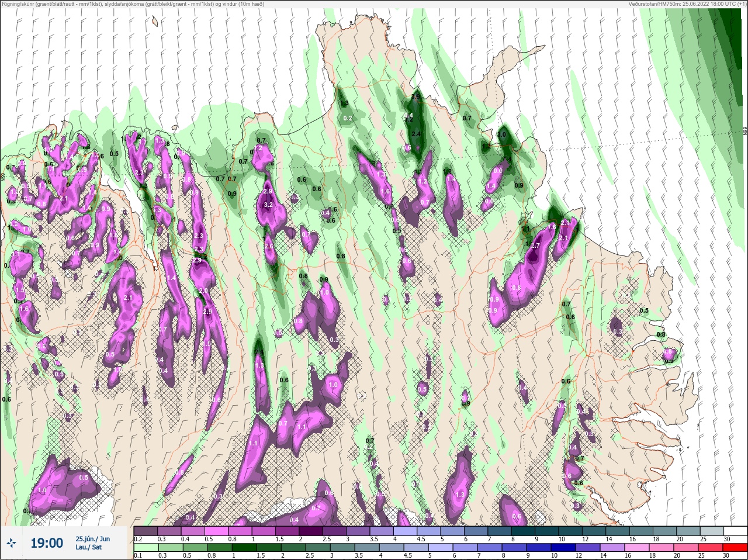Click the pale green swatch after 0.1

point(146,548)
